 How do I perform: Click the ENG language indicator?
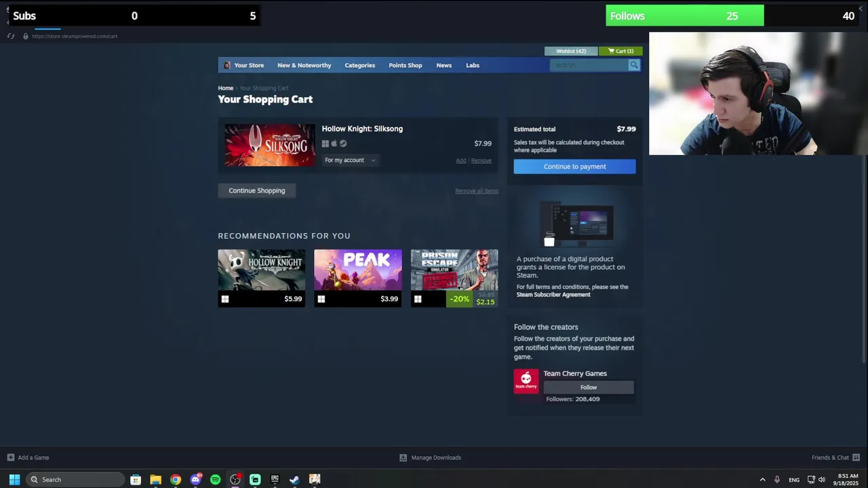pos(794,480)
